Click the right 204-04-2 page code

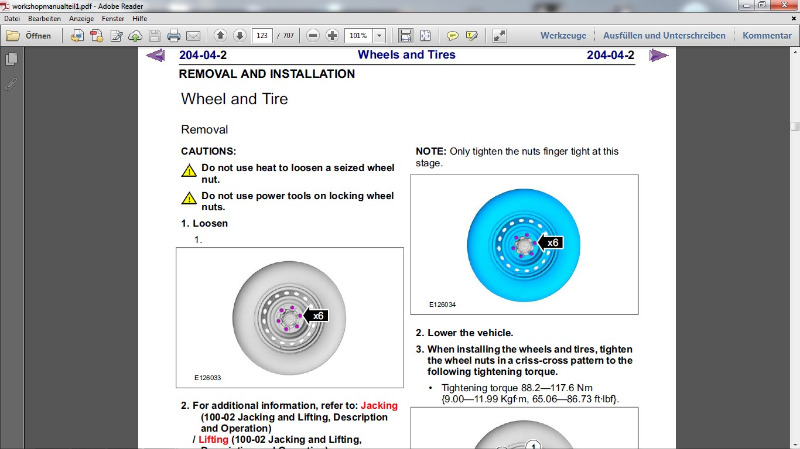pos(610,55)
